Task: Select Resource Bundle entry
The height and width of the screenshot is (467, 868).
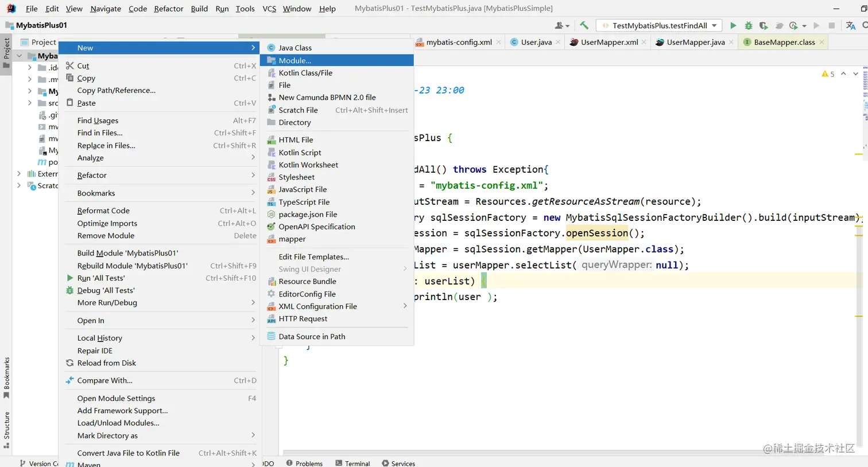Action: tap(337, 281)
